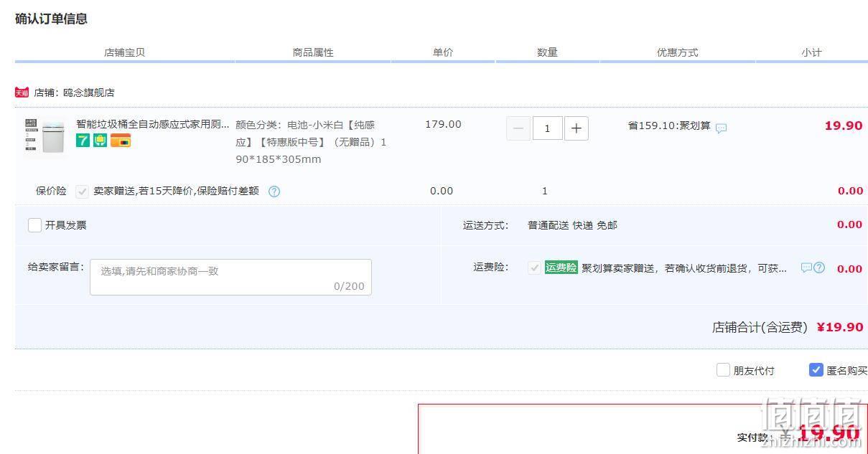This screenshot has width=868, height=454.
Task: Click the 聚划算卖家赠送 shipping insurance description
Action: (684, 268)
